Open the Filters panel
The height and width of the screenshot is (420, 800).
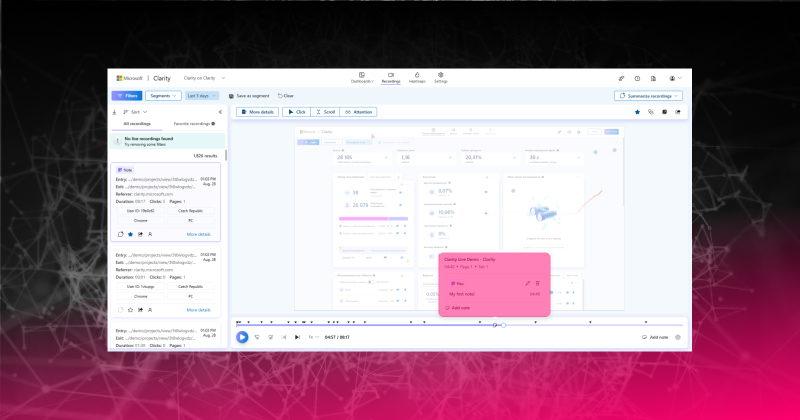127,95
